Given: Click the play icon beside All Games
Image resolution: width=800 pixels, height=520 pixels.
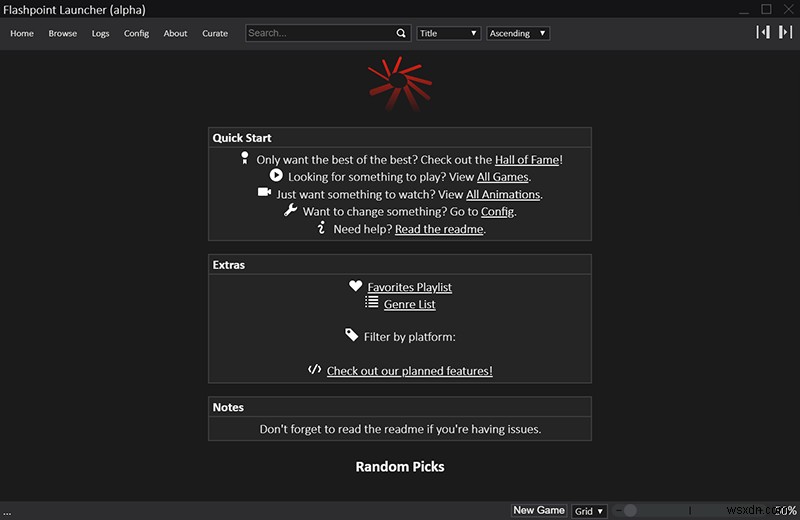Looking at the screenshot, I should [276, 176].
